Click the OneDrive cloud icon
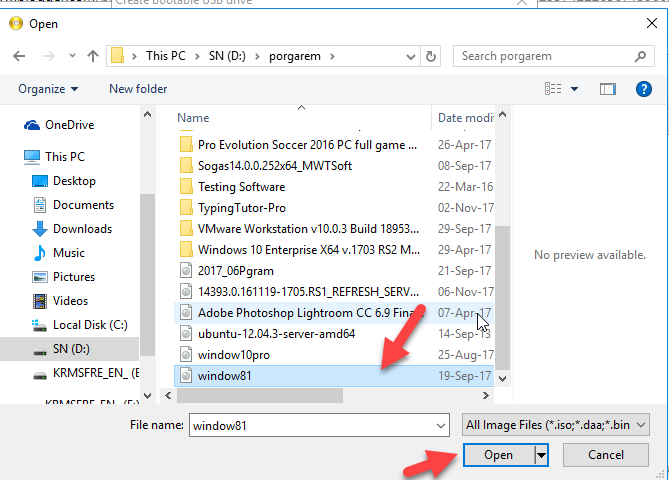This screenshot has width=669, height=480. coord(32,125)
